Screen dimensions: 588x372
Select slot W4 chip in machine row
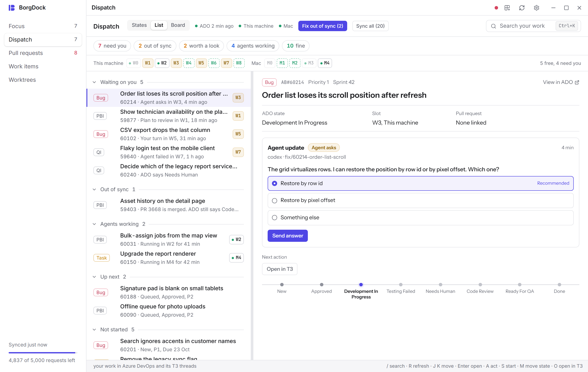click(x=189, y=63)
